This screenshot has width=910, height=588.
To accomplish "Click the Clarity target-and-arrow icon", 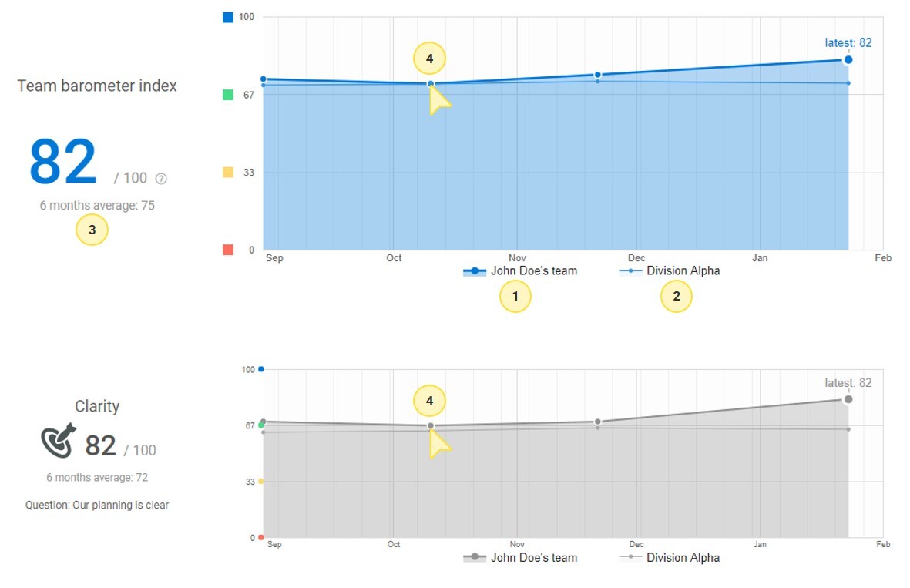I will click(x=59, y=440).
